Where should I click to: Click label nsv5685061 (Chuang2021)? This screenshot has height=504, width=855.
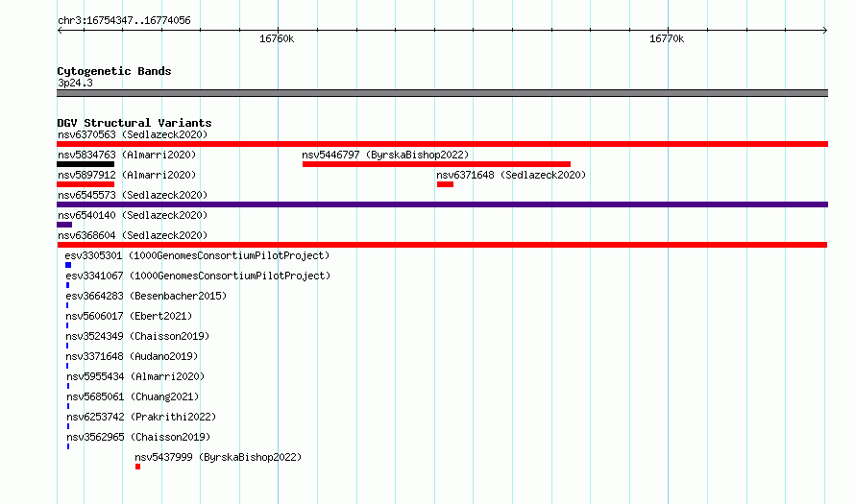133,396
